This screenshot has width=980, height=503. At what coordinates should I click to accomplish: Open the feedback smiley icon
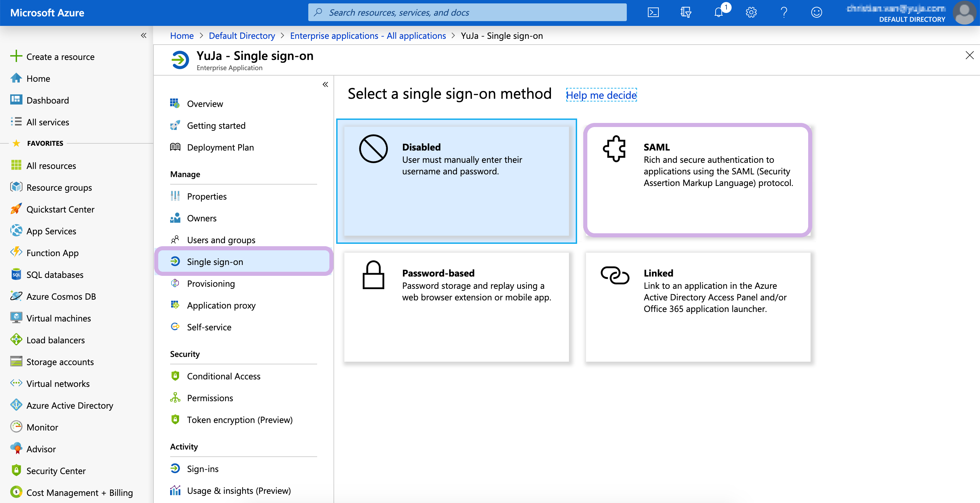coord(816,13)
